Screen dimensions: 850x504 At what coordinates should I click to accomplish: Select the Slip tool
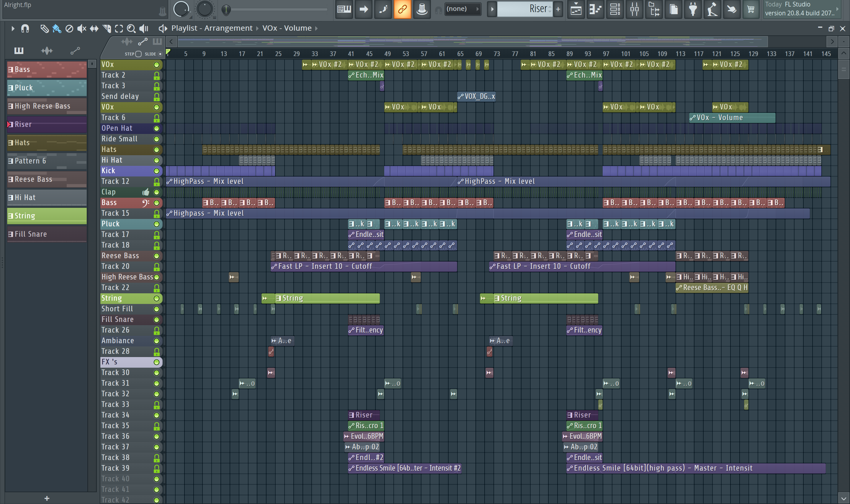pyautogui.click(x=94, y=29)
